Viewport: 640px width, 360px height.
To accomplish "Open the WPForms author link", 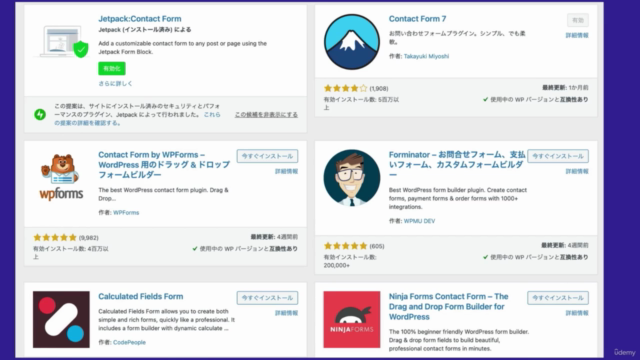I will [126, 213].
